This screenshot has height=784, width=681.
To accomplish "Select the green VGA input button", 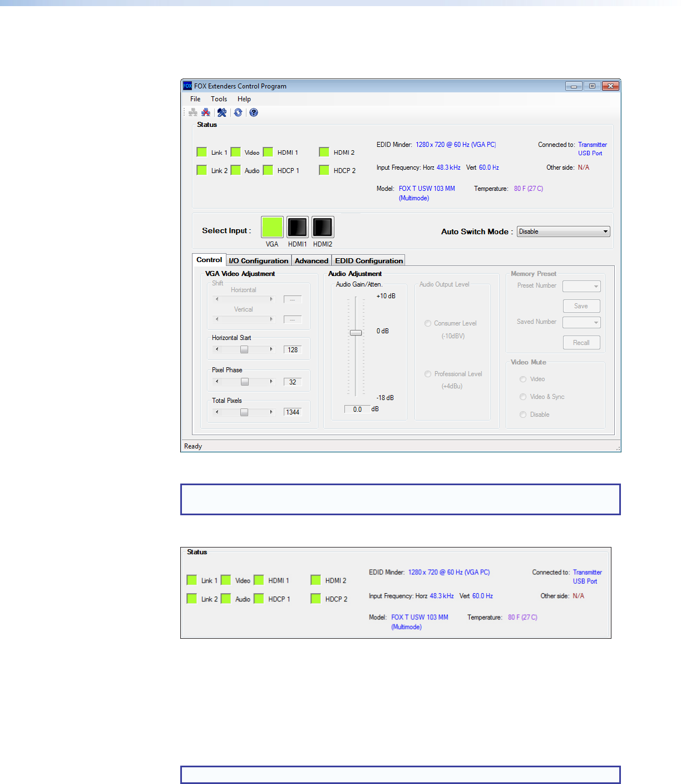I will (x=272, y=227).
